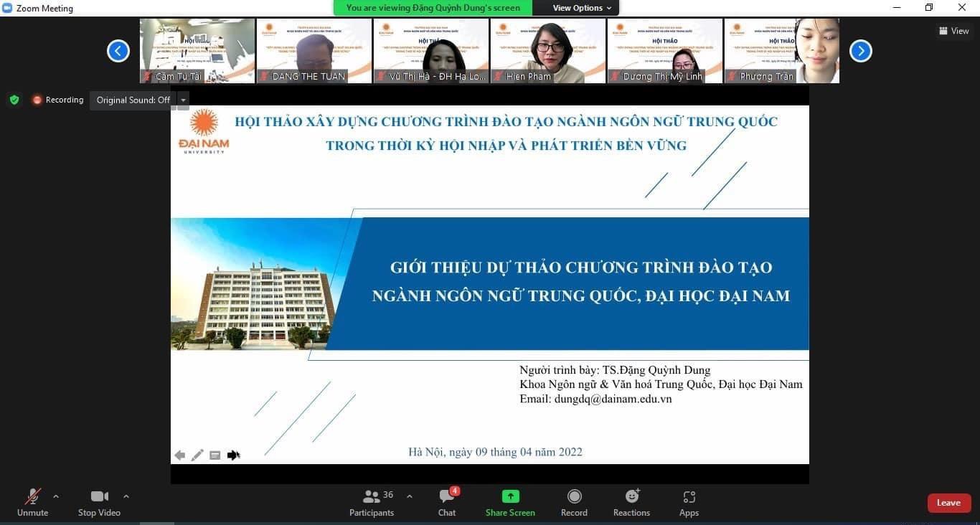The width and height of the screenshot is (980, 525).
Task: Click the green Share Screen button
Action: 510,502
